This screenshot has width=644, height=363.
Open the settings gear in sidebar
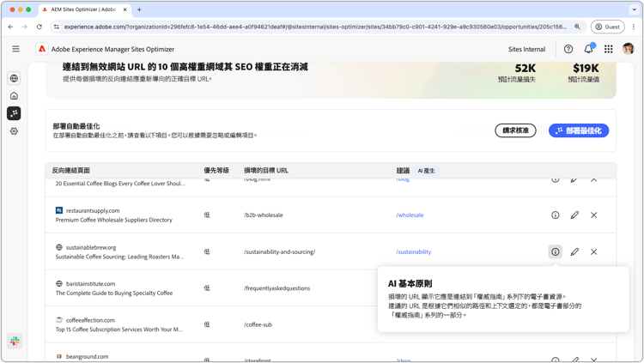pos(14,131)
